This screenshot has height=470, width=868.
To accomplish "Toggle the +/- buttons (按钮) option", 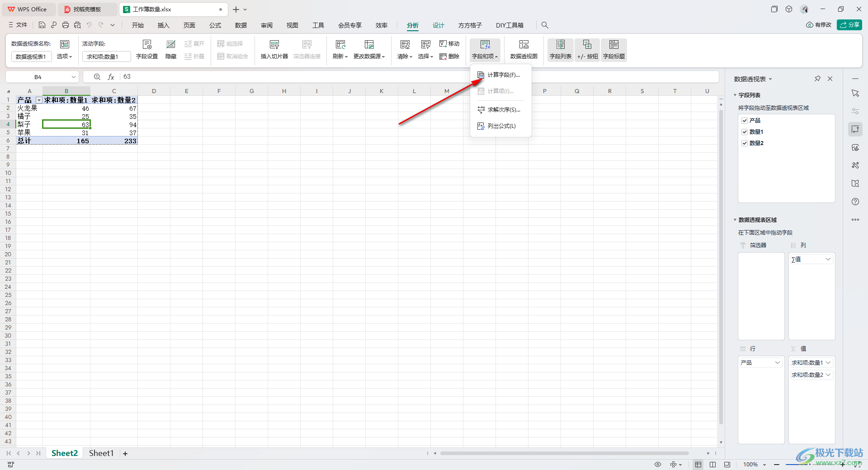I will 587,50.
